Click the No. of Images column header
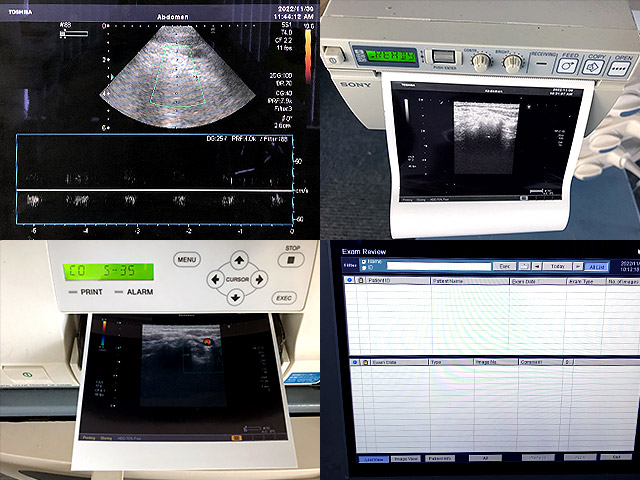This screenshot has height=480, width=640. pos(623,282)
